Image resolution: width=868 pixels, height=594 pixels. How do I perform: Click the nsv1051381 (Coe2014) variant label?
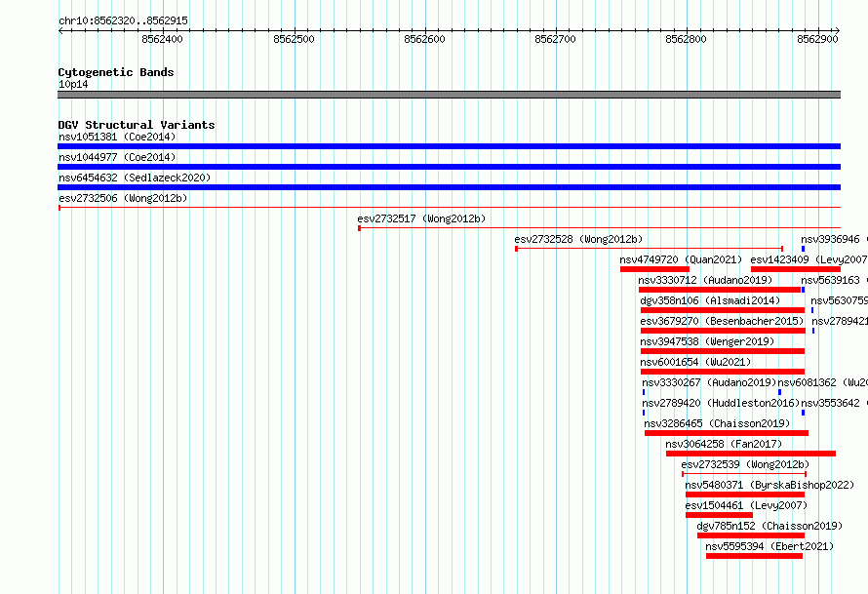[x=117, y=137]
